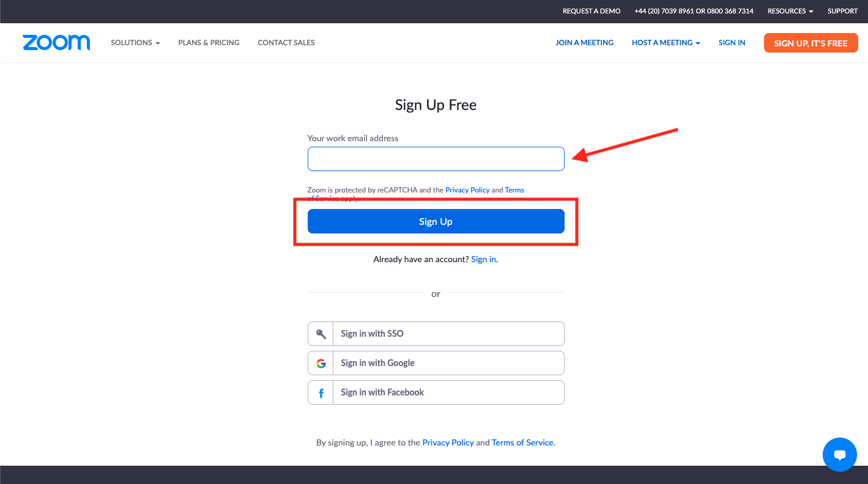
Task: Open the Resources dropdown
Action: pos(790,11)
